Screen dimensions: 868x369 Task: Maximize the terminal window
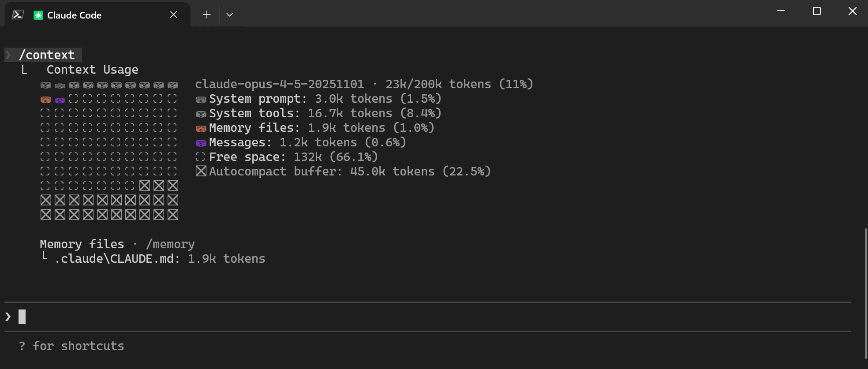click(817, 11)
